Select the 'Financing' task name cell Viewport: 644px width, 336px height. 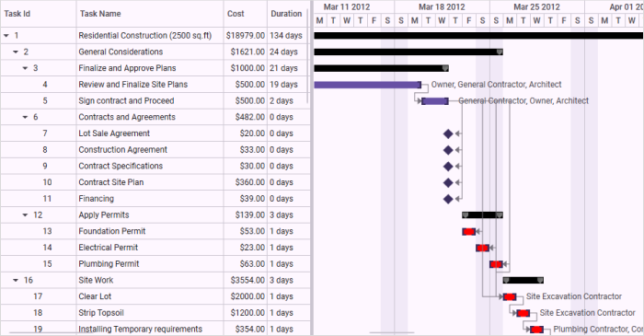point(150,199)
